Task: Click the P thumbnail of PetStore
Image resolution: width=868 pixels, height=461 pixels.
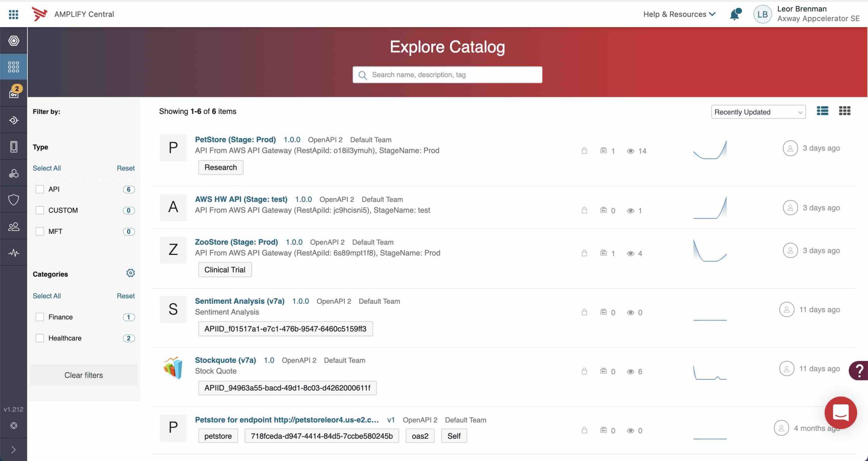Action: [x=173, y=148]
